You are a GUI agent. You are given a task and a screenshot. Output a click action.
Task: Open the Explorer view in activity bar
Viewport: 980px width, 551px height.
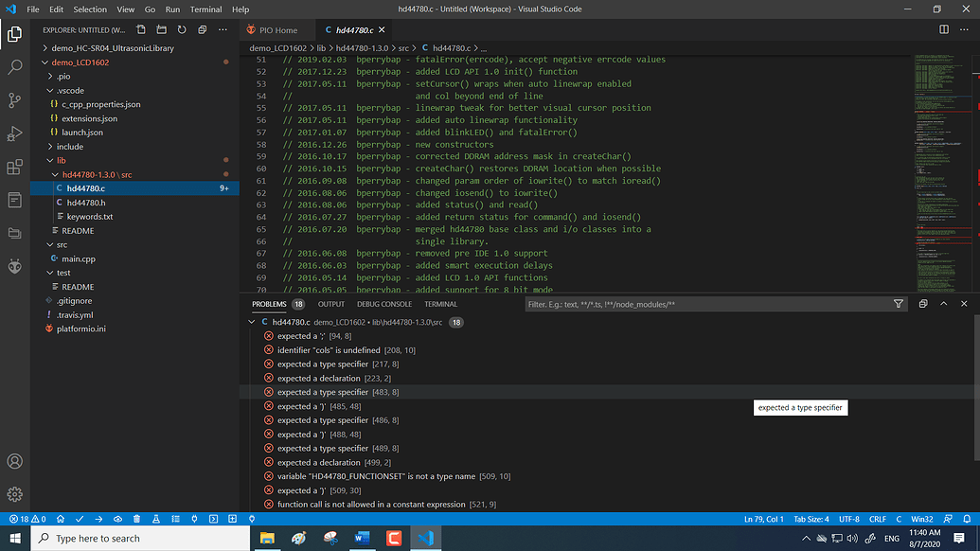[14, 34]
